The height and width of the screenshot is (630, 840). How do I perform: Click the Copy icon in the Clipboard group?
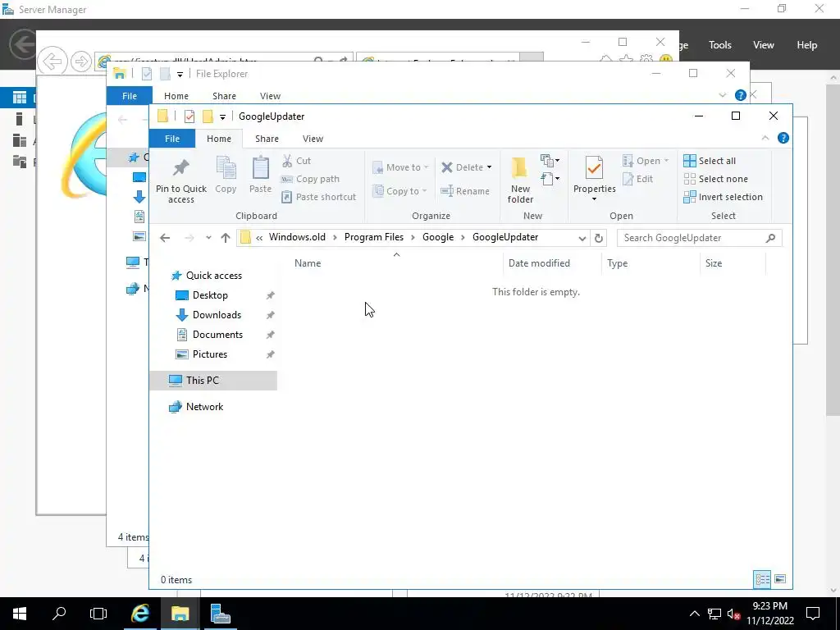tap(226, 175)
